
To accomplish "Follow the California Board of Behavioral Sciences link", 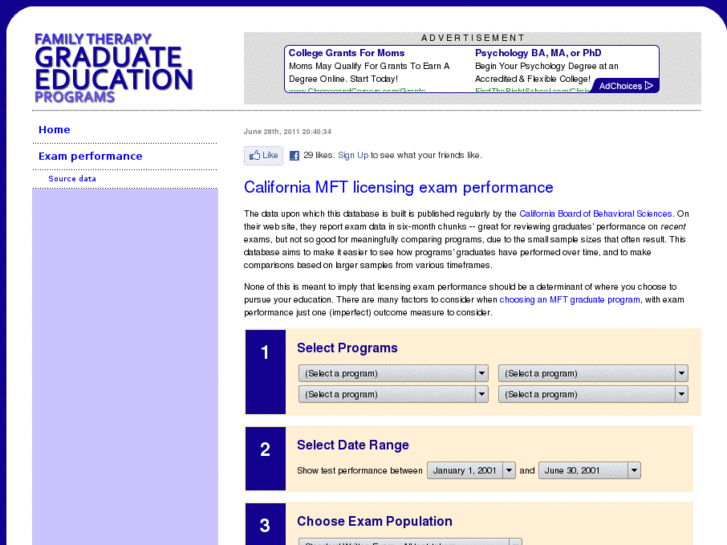I will (x=595, y=214).
